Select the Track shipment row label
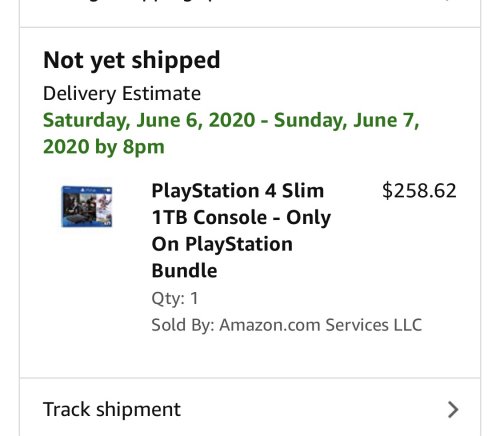 (112, 409)
